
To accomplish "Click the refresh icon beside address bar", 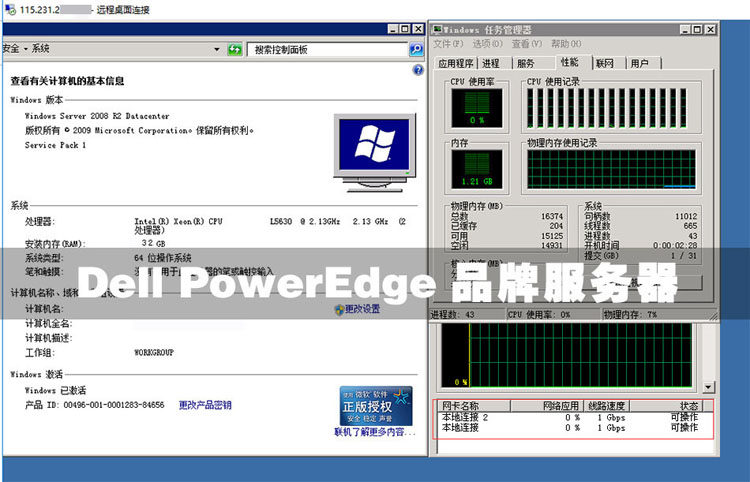I will point(235,49).
